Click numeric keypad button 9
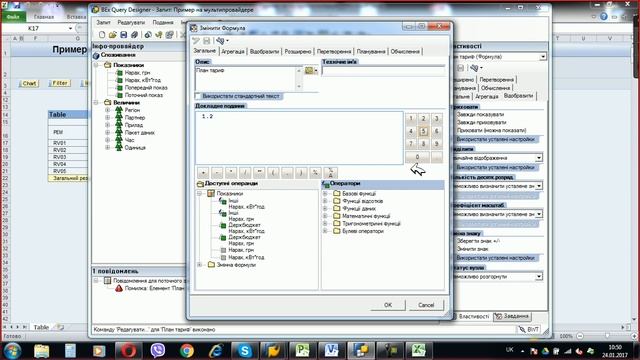 (436, 144)
